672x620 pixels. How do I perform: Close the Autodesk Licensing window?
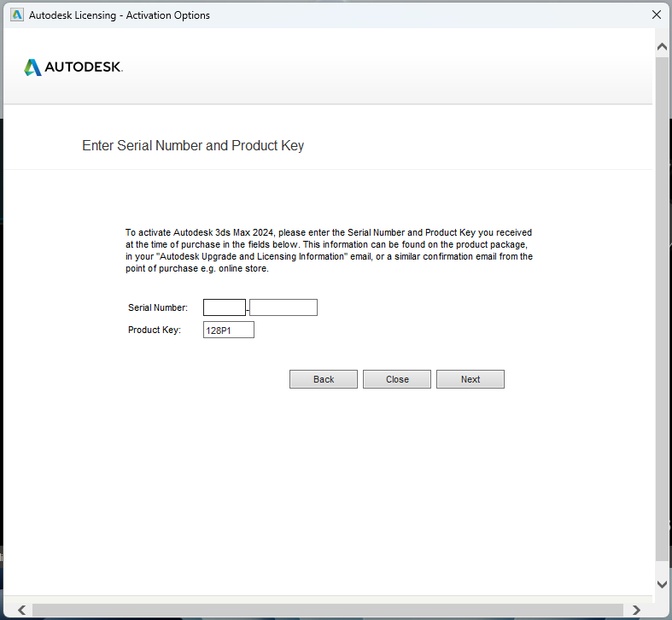click(x=656, y=15)
